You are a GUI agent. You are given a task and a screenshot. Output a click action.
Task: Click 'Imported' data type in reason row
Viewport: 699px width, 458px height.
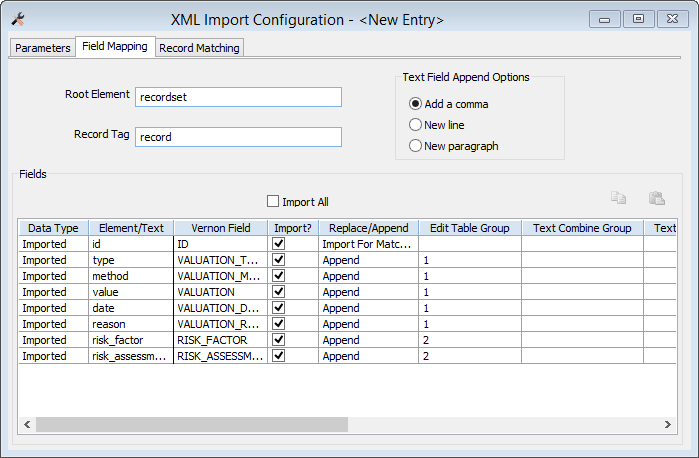point(53,324)
